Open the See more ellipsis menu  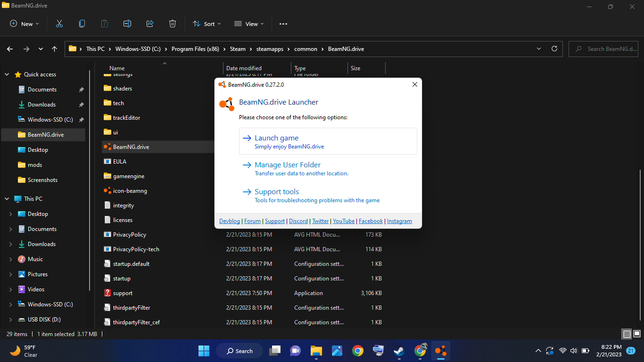[283, 24]
